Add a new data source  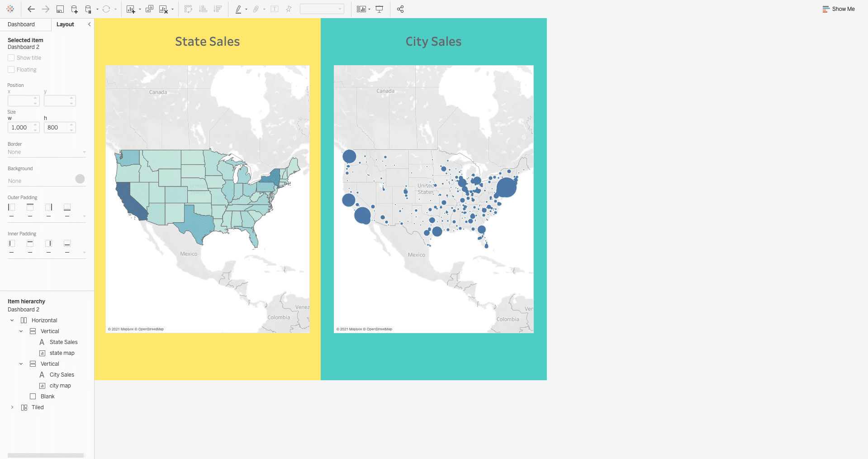tap(74, 9)
